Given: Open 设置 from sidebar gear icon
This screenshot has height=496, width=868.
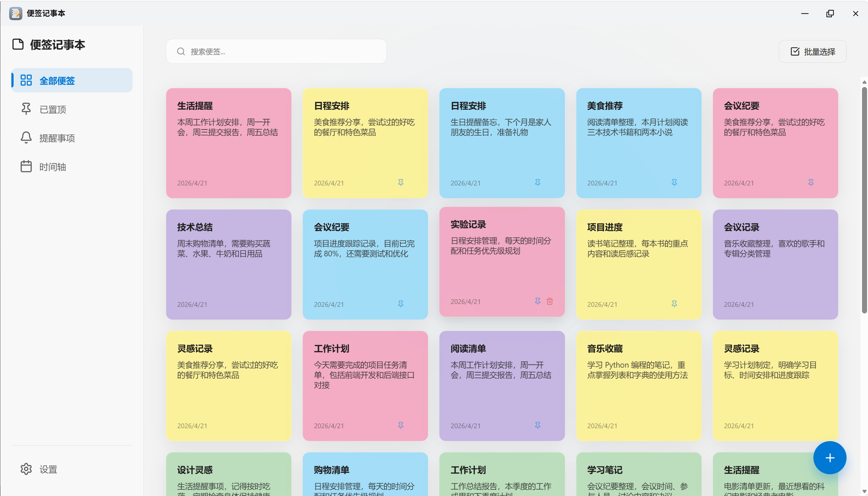Looking at the screenshot, I should pos(26,469).
